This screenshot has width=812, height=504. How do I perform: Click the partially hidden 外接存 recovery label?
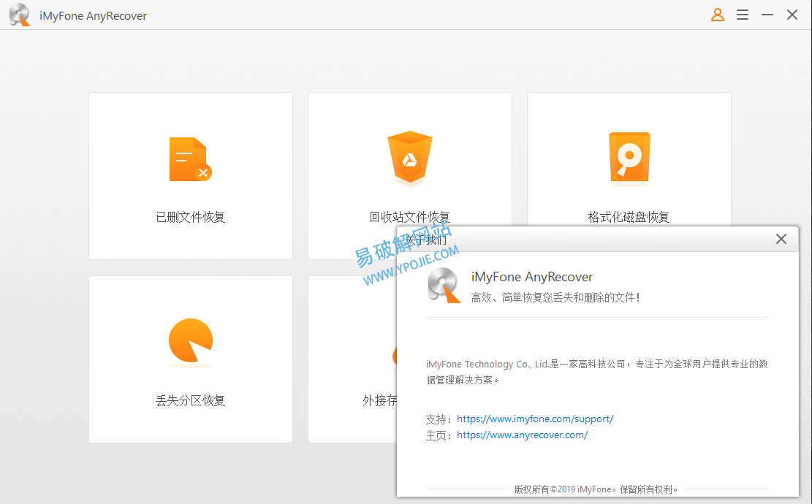click(379, 400)
